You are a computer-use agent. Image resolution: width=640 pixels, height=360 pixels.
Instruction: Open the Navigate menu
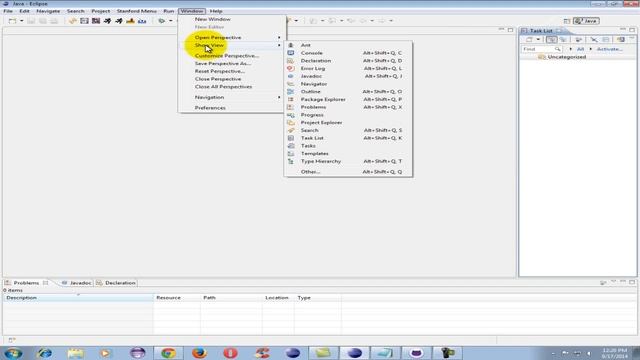click(48, 11)
